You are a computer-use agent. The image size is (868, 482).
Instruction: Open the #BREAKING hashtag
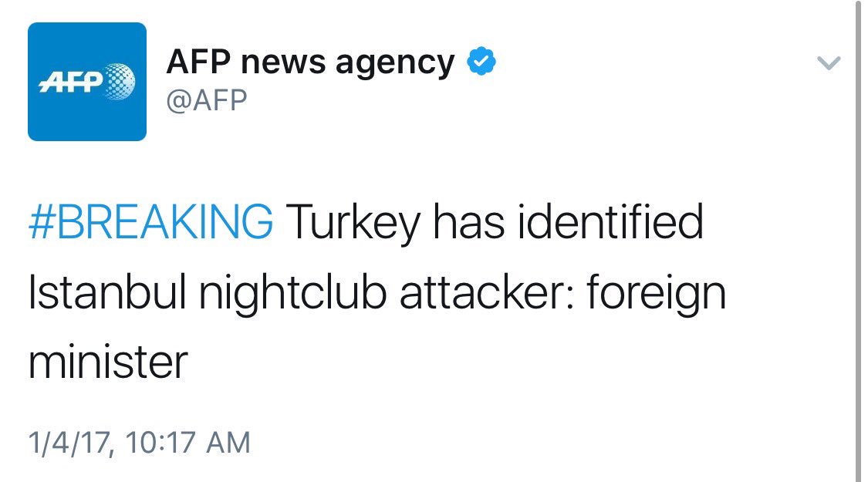(x=150, y=224)
